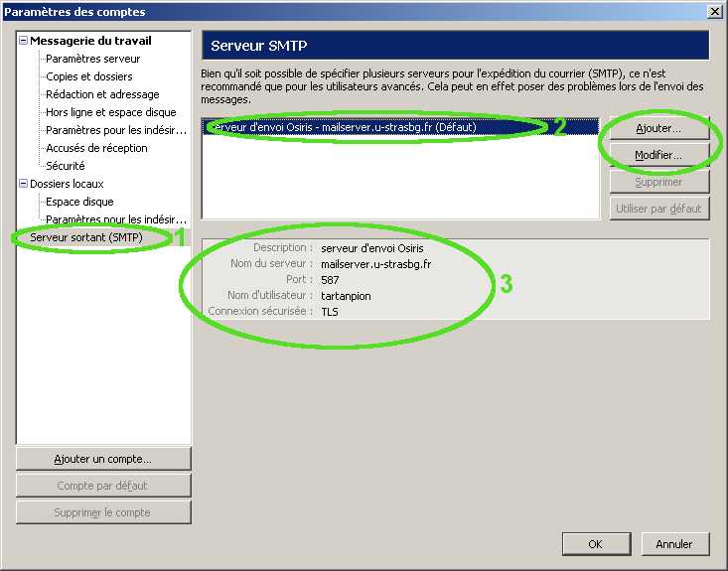The image size is (728, 571).
Task: Collapse the Messagerie du travail tree node
Action: pyautogui.click(x=23, y=41)
